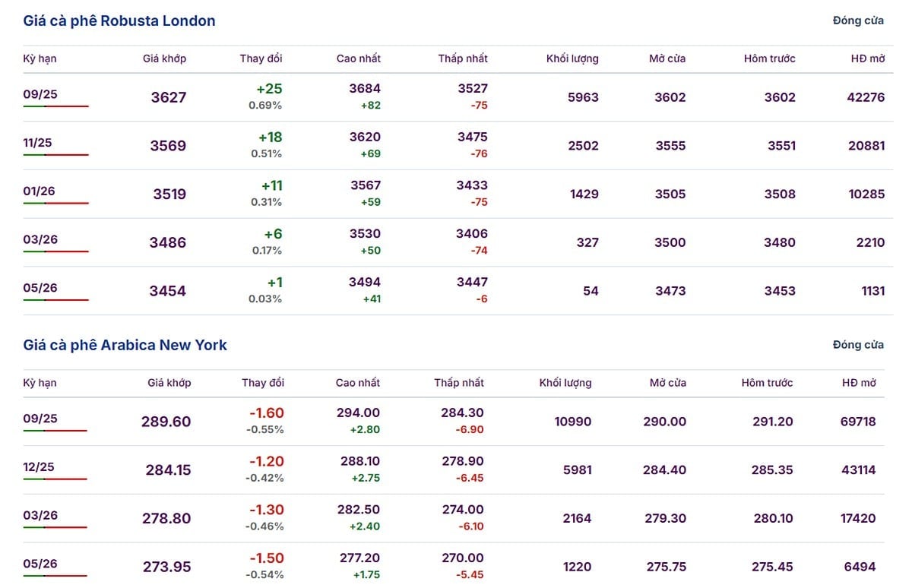Click the 'Giá cà phê Arabica New York' heading
This screenshot has width=912, height=588.
coord(125,345)
